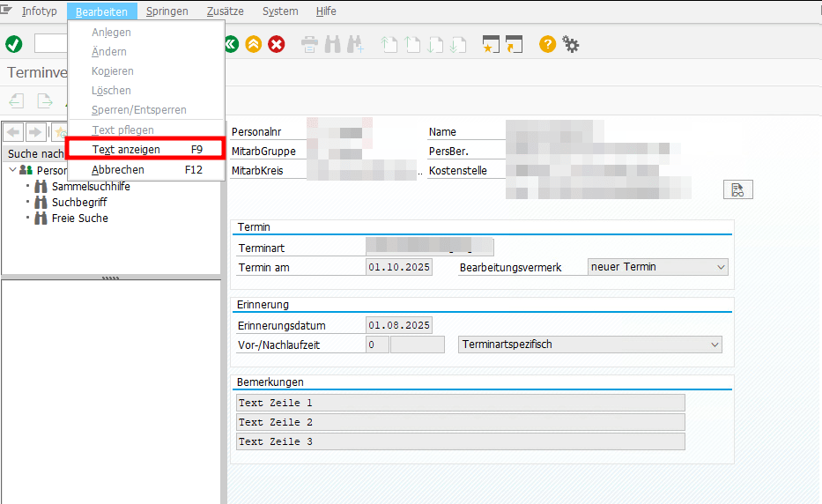
Task: Click the binoculars icon beside Sammelsuchhilfe
Action: [41, 187]
